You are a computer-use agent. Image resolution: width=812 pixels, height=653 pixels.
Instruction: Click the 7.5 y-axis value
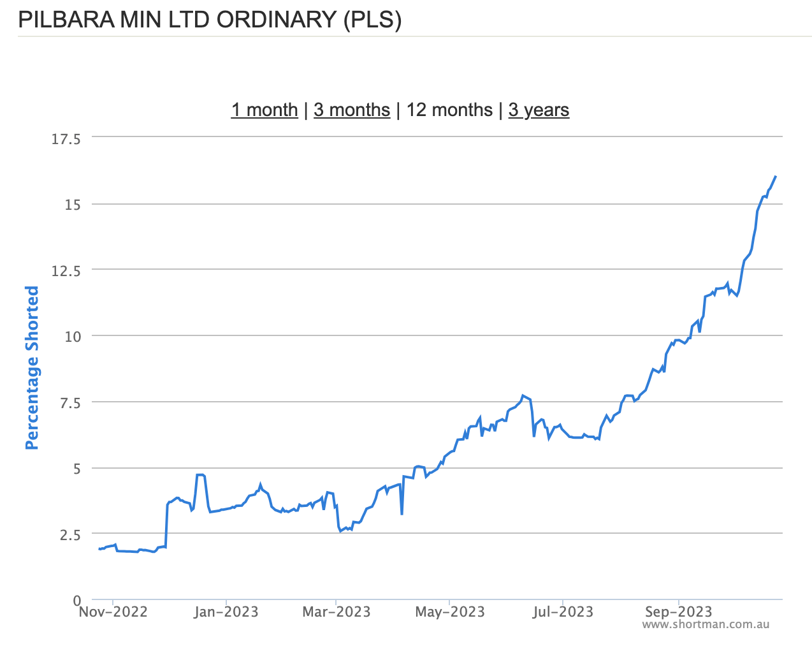coord(70,403)
